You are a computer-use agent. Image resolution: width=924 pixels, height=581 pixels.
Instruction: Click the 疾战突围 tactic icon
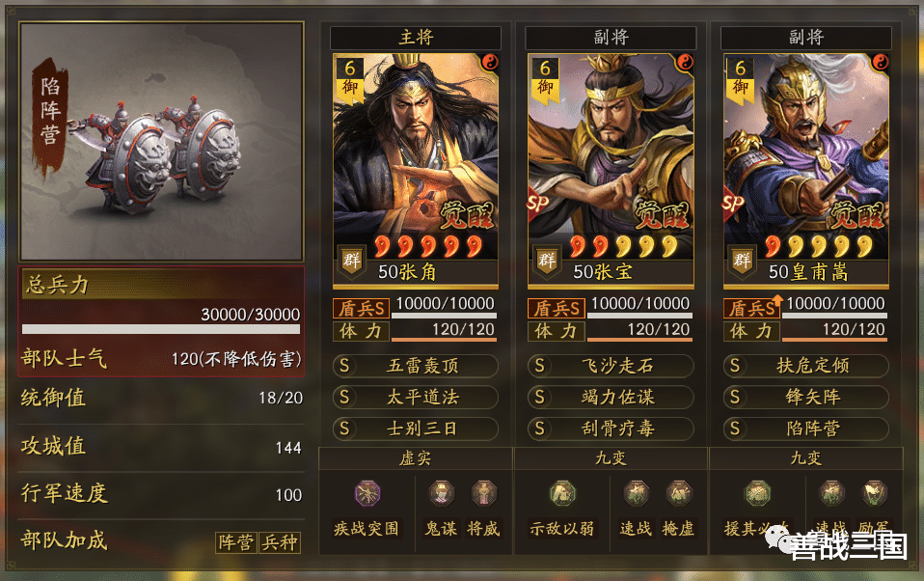(x=367, y=494)
